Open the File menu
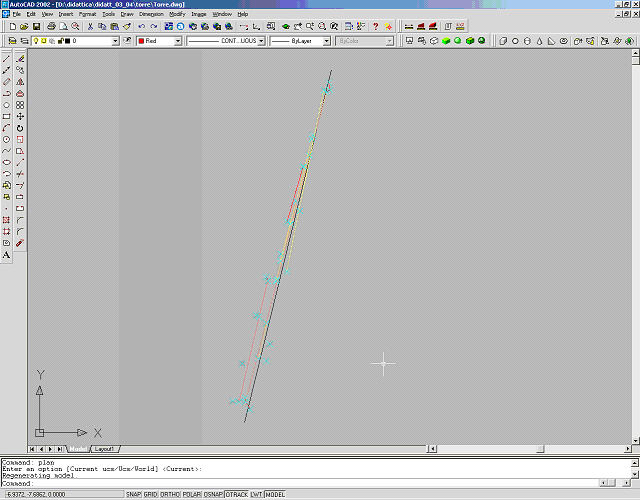Image resolution: width=640 pixels, height=500 pixels. point(16,14)
